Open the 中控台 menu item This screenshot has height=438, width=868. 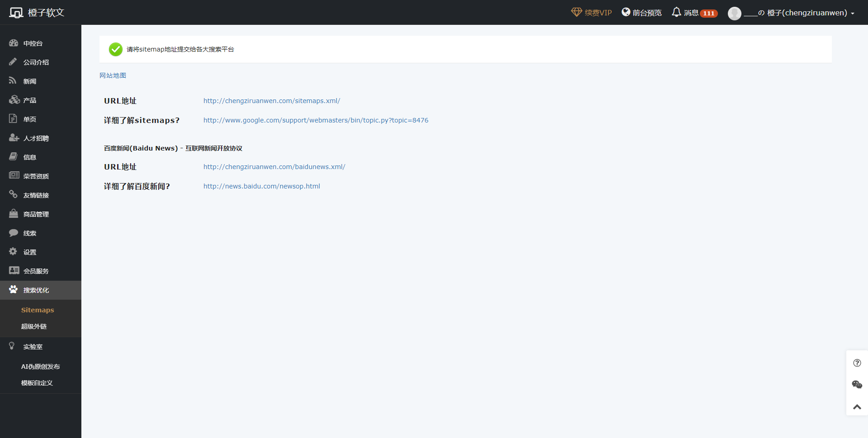click(41, 43)
